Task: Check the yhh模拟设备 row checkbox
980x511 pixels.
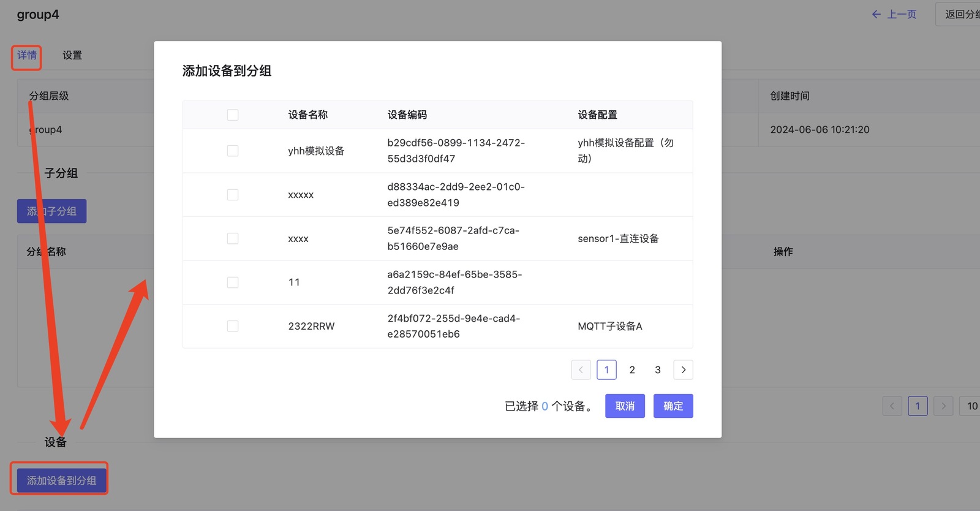Action: point(233,151)
